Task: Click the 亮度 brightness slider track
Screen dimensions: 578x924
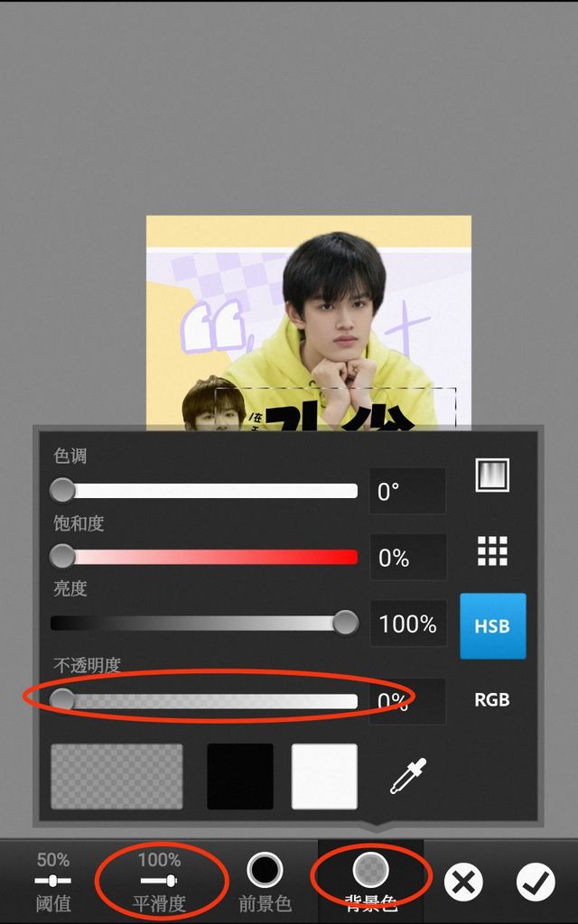Action: pos(204,624)
